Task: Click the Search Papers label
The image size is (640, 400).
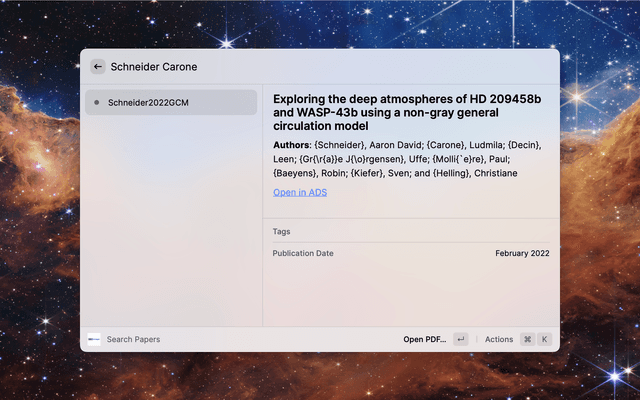Action: tap(133, 339)
